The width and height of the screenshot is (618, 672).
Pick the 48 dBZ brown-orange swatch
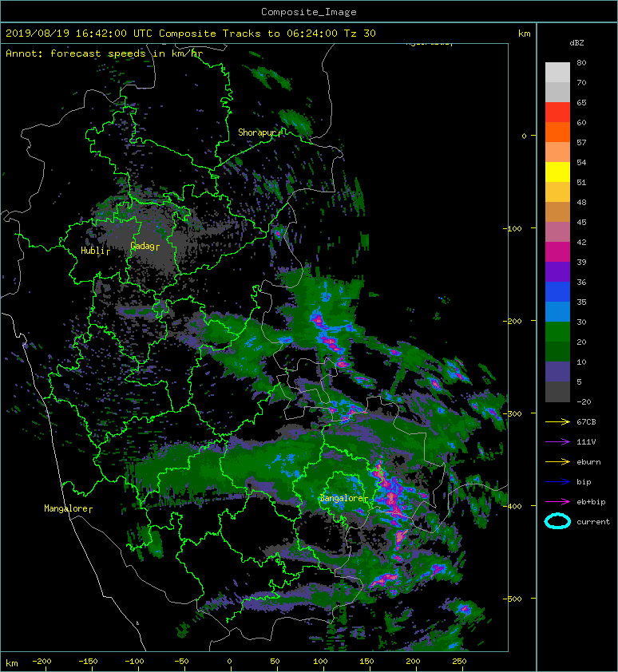[x=557, y=211]
